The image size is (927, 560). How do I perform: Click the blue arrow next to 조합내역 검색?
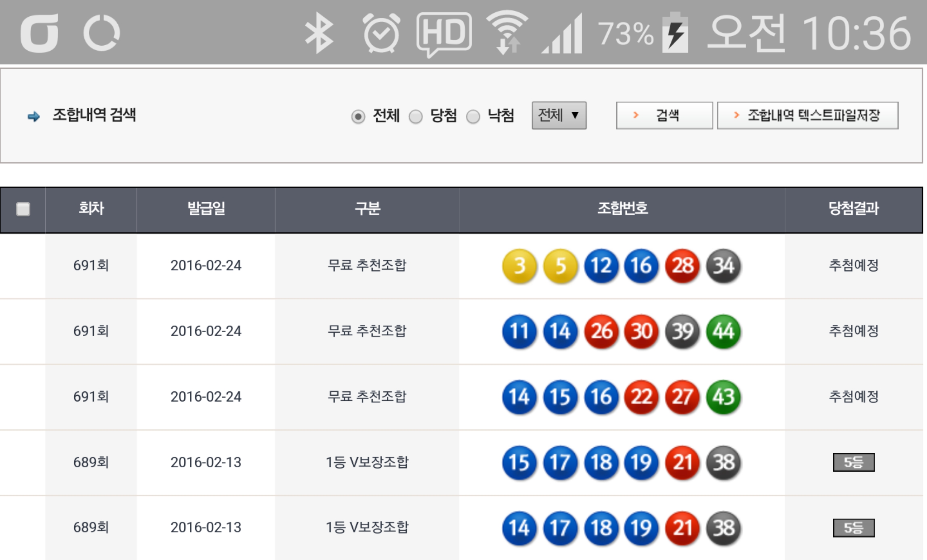pyautogui.click(x=34, y=116)
